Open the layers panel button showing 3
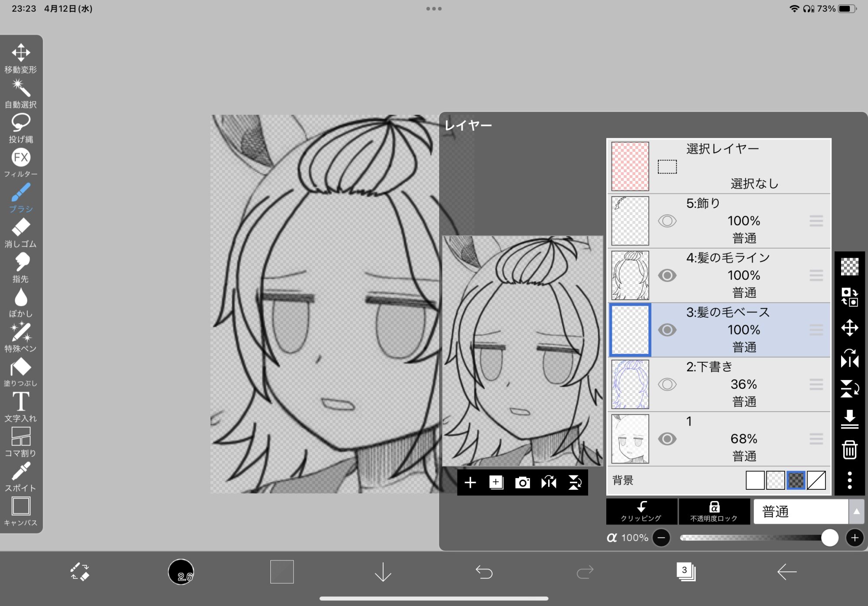Screen dimensions: 868x606 pos(686,571)
